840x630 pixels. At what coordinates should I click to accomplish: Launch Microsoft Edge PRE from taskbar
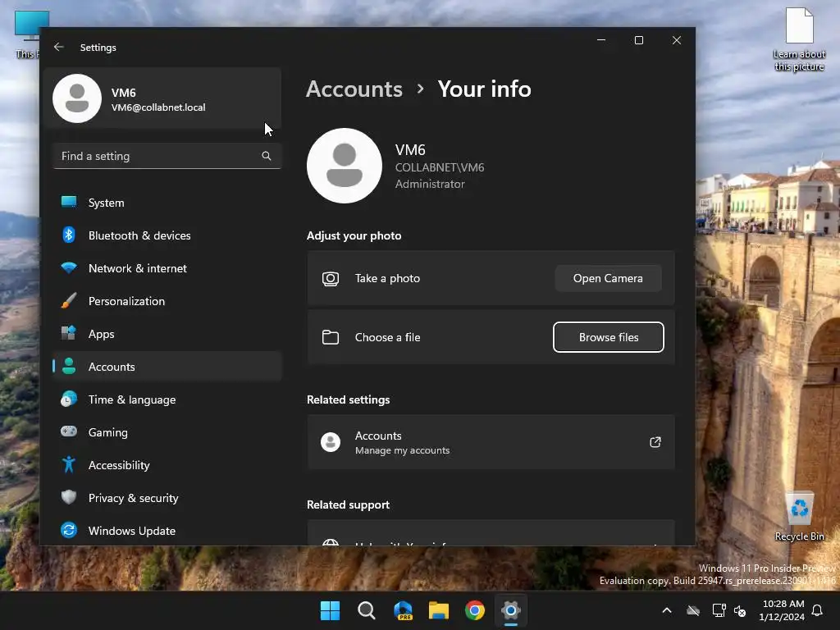403,610
